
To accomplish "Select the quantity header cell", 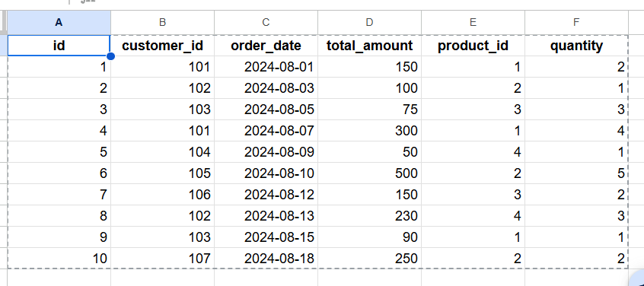I will (x=576, y=46).
